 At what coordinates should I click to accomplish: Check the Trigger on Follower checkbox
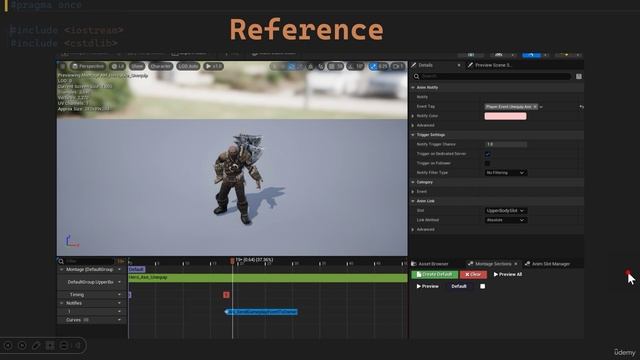click(x=487, y=163)
